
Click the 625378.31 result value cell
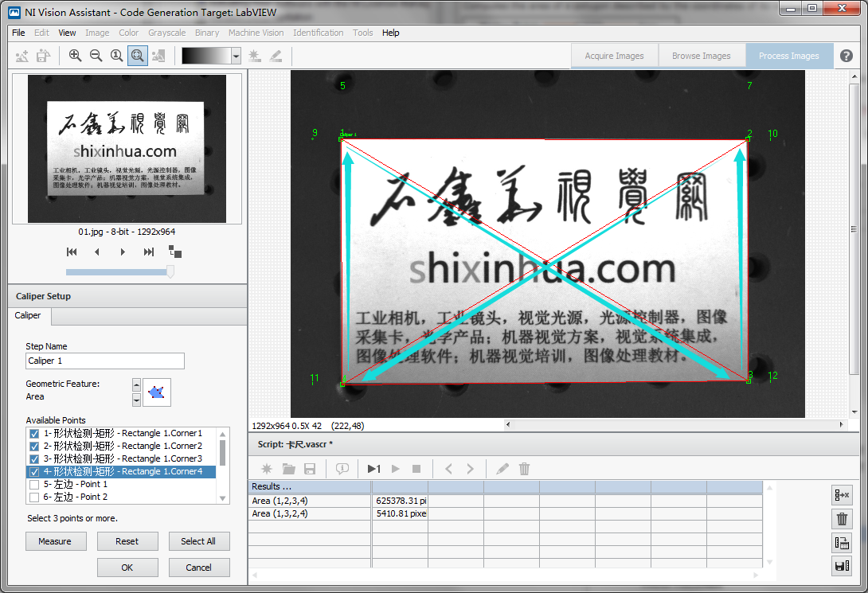tap(400, 501)
